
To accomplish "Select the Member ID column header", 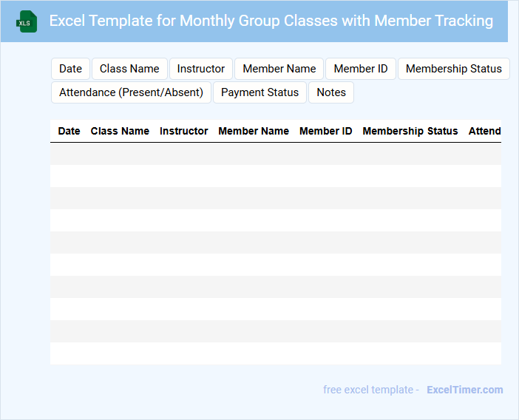I will click(x=325, y=131).
